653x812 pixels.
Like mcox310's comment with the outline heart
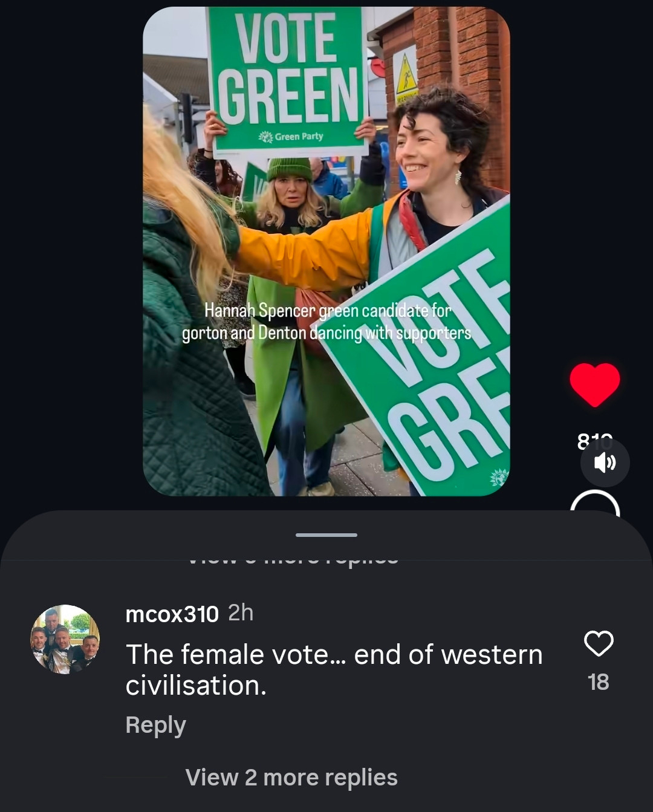point(599,643)
